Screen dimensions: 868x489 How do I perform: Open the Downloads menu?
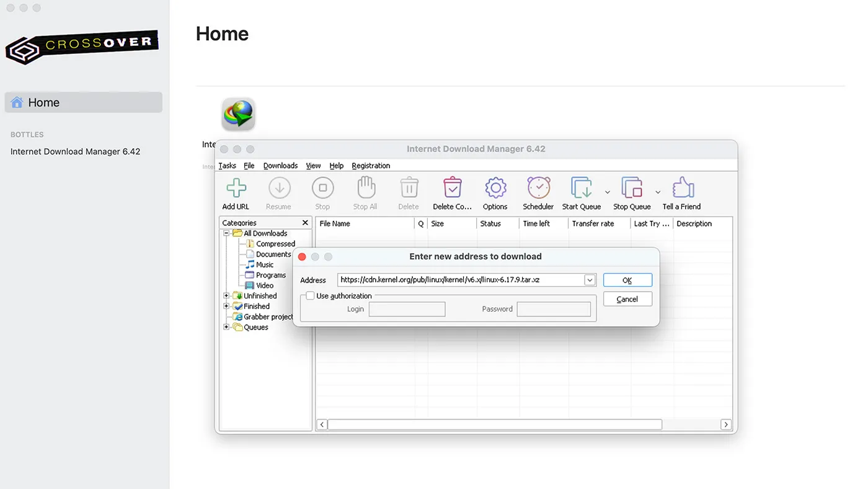click(x=280, y=166)
